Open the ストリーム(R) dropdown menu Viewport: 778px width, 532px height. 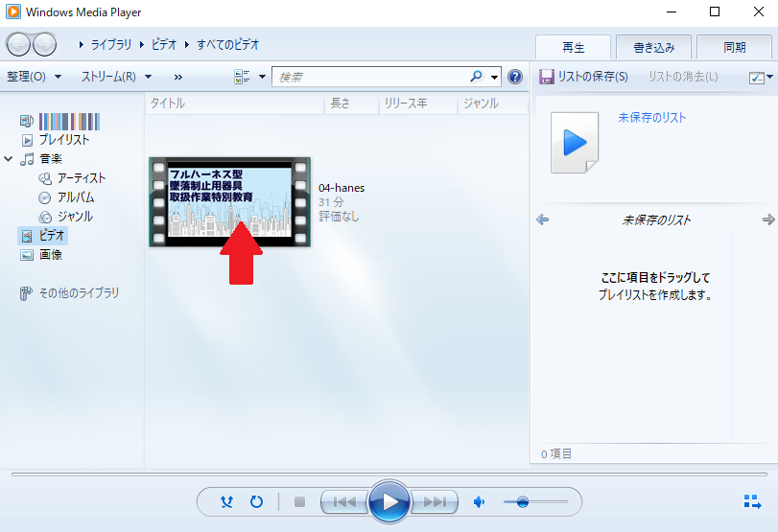tap(116, 77)
